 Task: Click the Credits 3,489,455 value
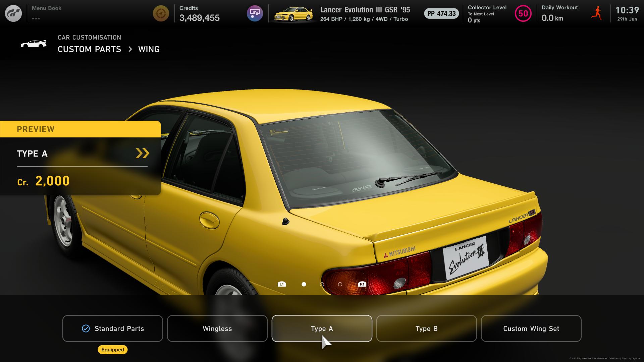[200, 18]
